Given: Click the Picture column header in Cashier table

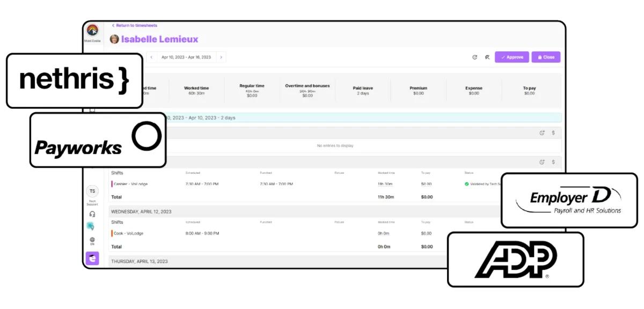Looking at the screenshot, I should point(339,173).
